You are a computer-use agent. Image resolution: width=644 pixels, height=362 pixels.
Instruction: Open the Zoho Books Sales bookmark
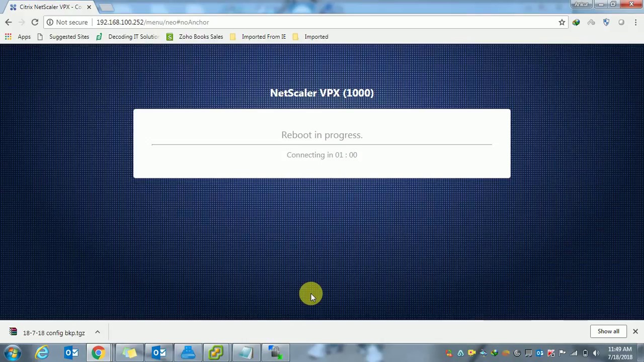click(x=195, y=37)
